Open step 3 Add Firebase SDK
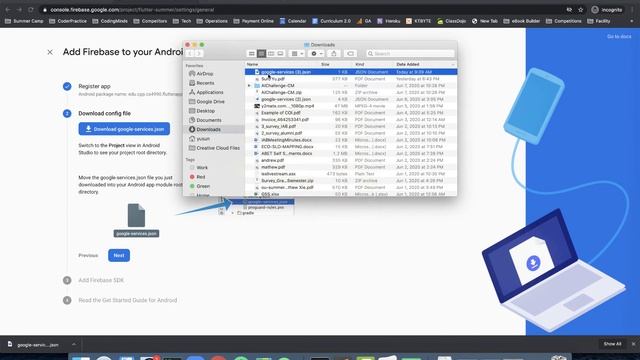Image resolution: width=640 pixels, height=360 pixels. (101, 280)
